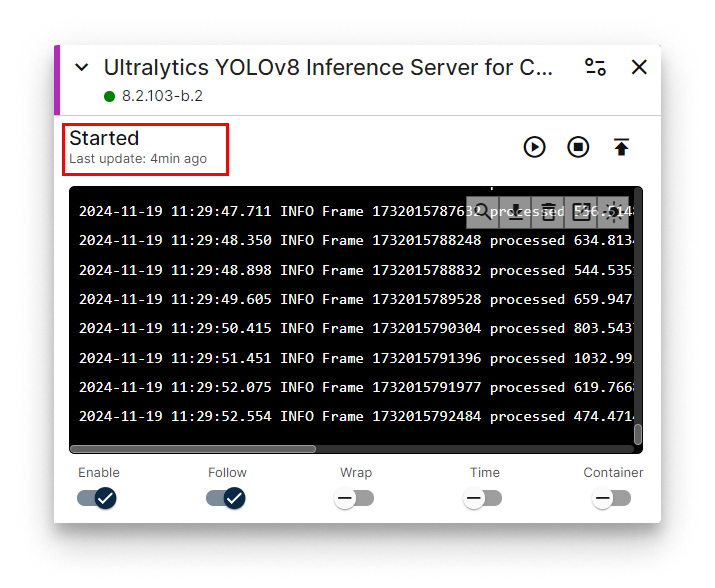Turn on the Time switch
The height and width of the screenshot is (588, 715).
point(483,498)
